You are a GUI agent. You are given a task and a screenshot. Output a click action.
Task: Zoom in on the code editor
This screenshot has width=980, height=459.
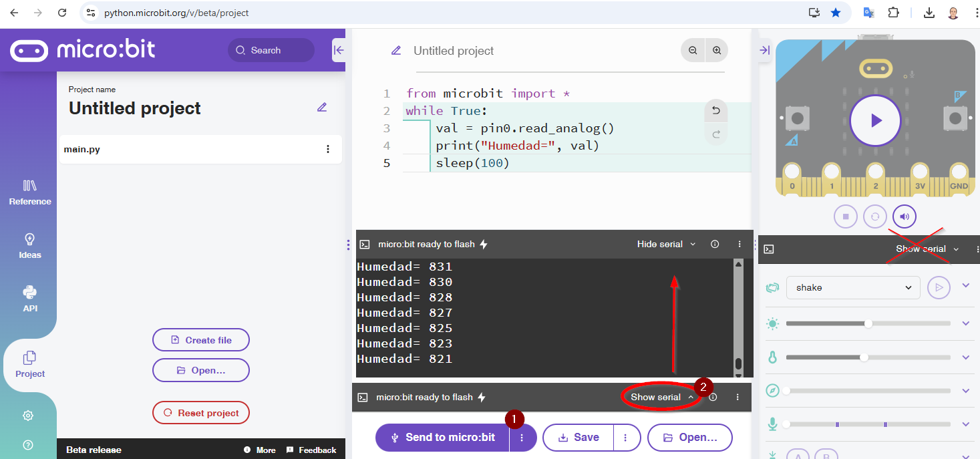coord(717,50)
